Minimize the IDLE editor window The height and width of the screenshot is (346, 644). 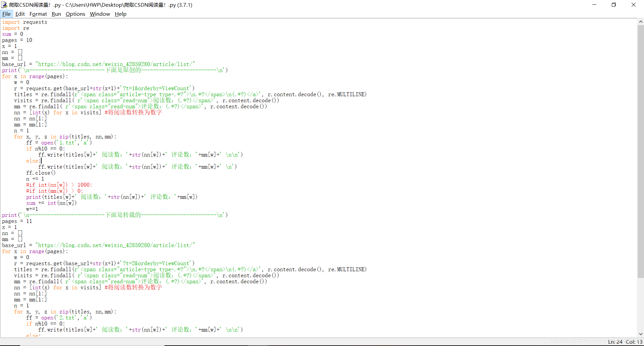[x=594, y=5]
